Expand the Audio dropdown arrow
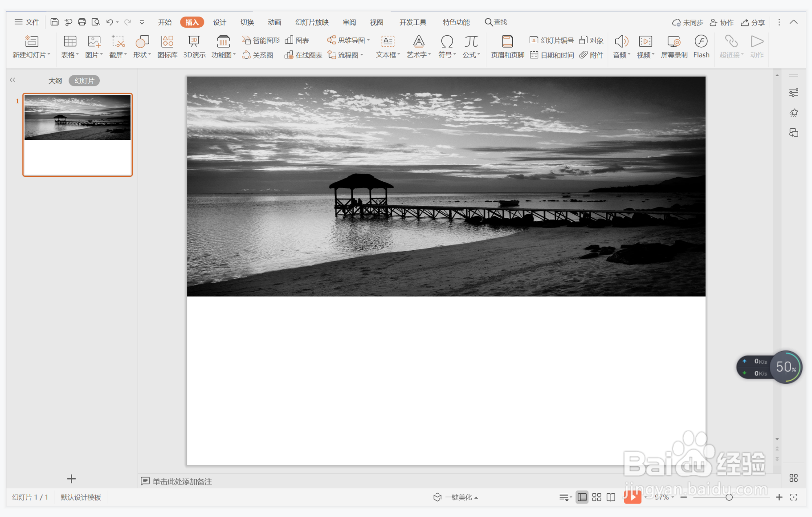 (x=629, y=55)
